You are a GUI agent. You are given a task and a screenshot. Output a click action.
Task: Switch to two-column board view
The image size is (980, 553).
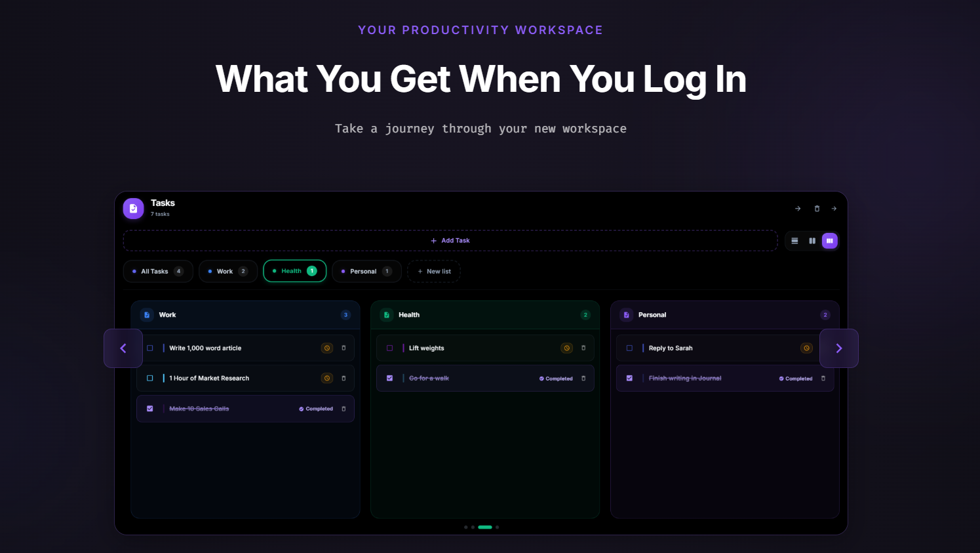tap(812, 241)
